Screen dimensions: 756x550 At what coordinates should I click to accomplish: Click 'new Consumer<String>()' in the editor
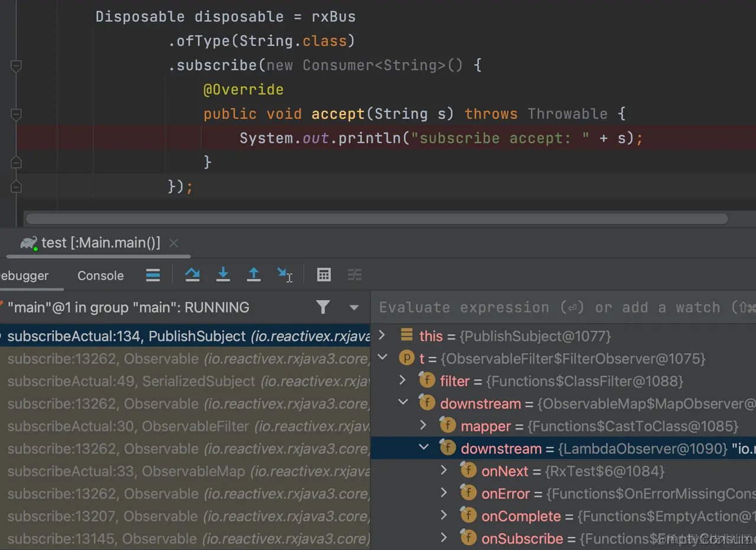click(x=364, y=65)
